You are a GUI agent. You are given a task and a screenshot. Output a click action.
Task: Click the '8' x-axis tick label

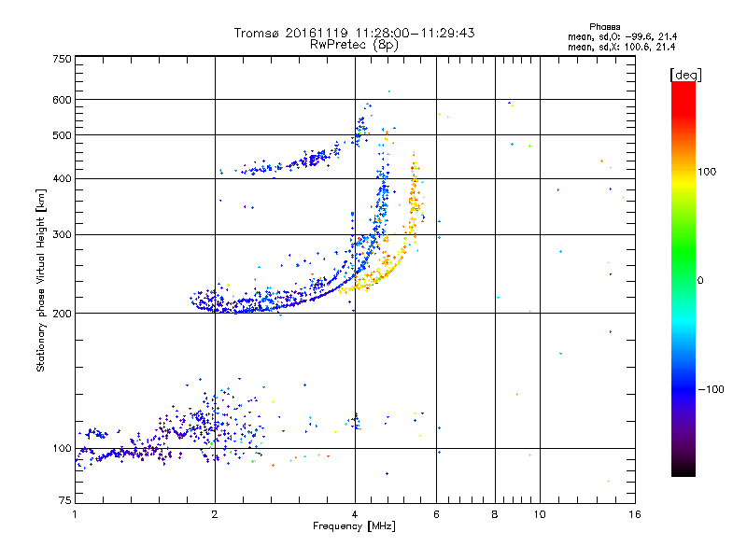(495, 514)
